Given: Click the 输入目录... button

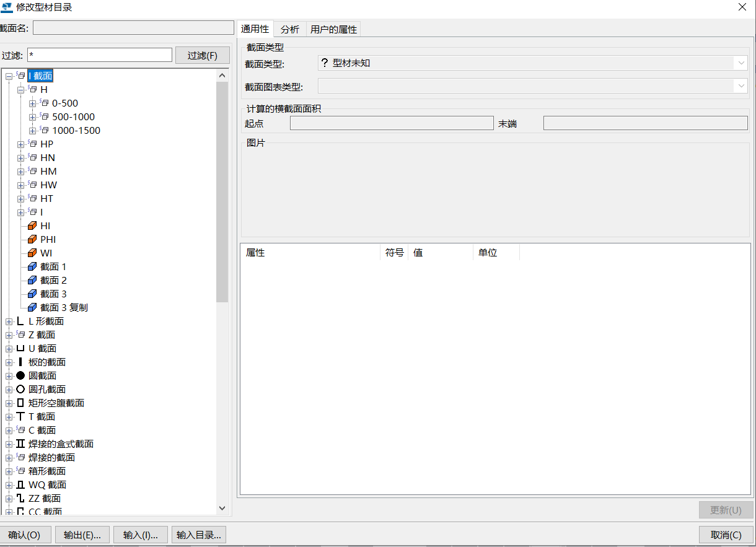Looking at the screenshot, I should click(199, 535).
